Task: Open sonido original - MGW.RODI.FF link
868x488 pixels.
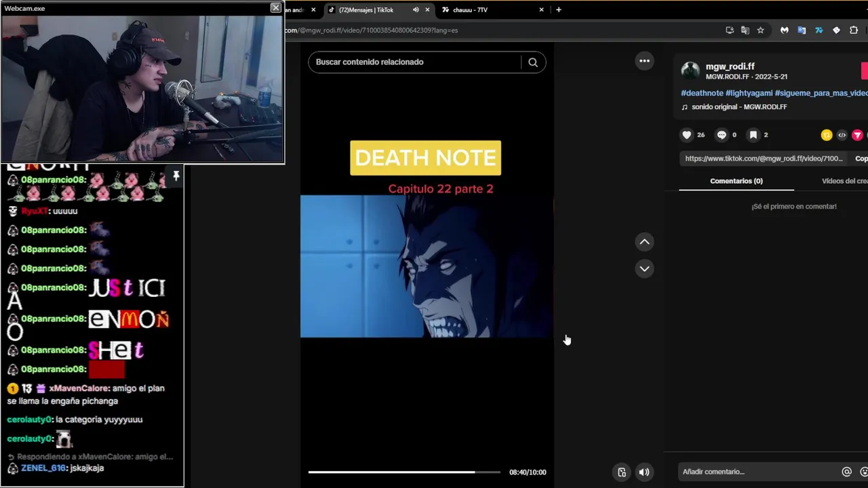Action: coord(739,107)
